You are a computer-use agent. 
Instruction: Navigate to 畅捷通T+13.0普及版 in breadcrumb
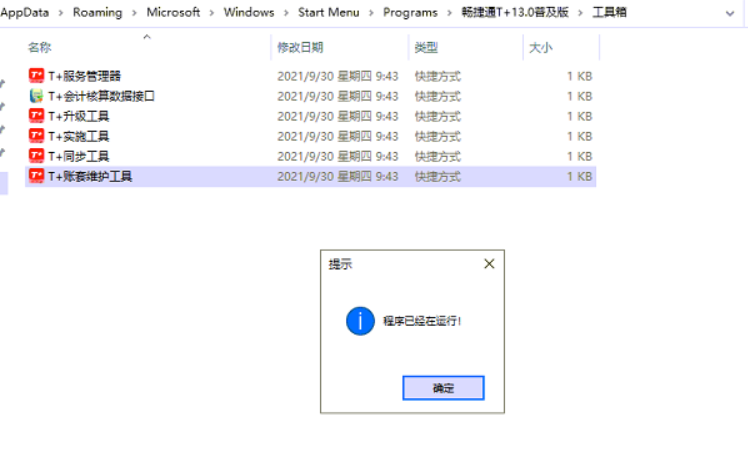515,12
